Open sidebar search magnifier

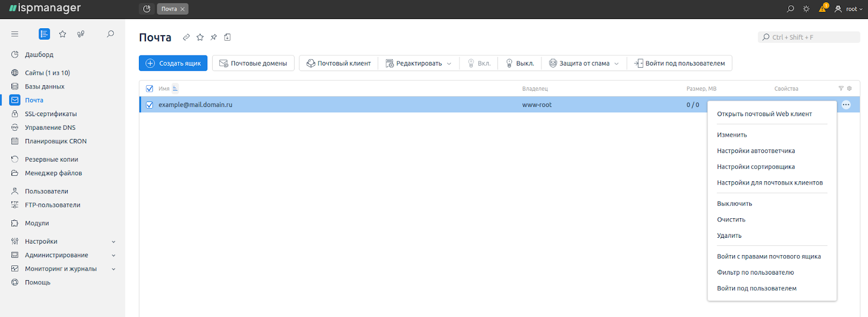point(110,34)
